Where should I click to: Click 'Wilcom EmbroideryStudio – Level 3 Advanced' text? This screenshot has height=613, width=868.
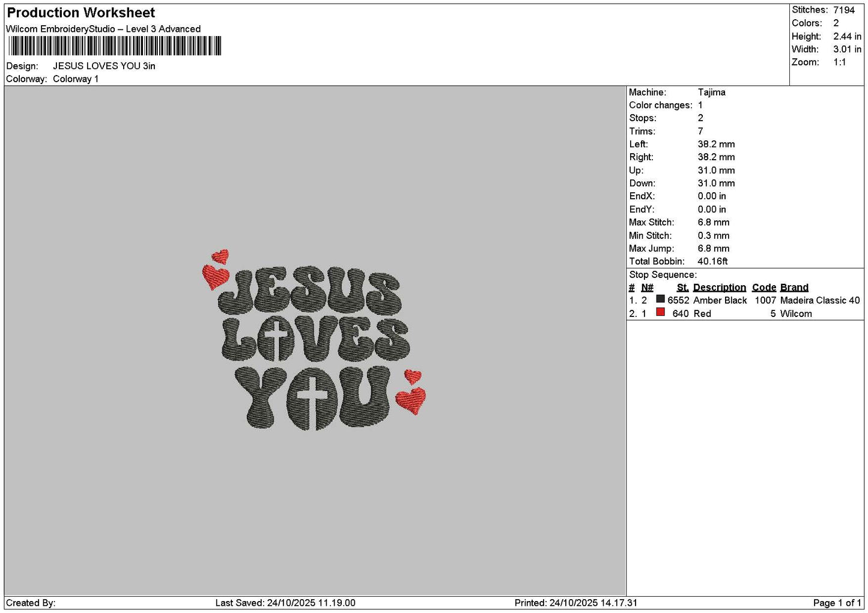pyautogui.click(x=103, y=29)
